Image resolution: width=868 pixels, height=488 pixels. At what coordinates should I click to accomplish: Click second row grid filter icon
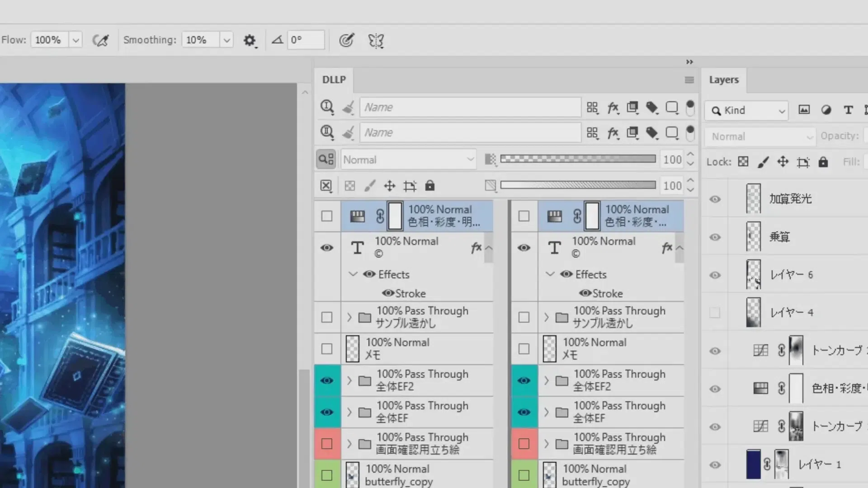click(592, 133)
